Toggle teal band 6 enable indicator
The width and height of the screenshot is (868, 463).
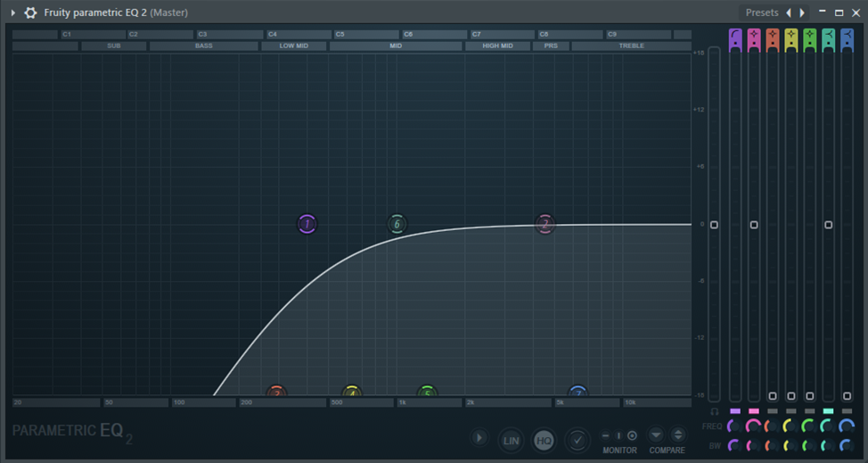[828, 411]
